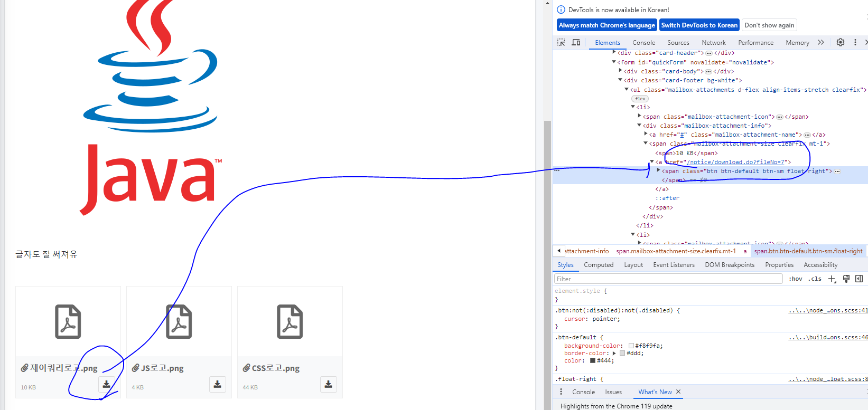Open Event Listeners tab
The height and width of the screenshot is (410, 868).
click(674, 265)
